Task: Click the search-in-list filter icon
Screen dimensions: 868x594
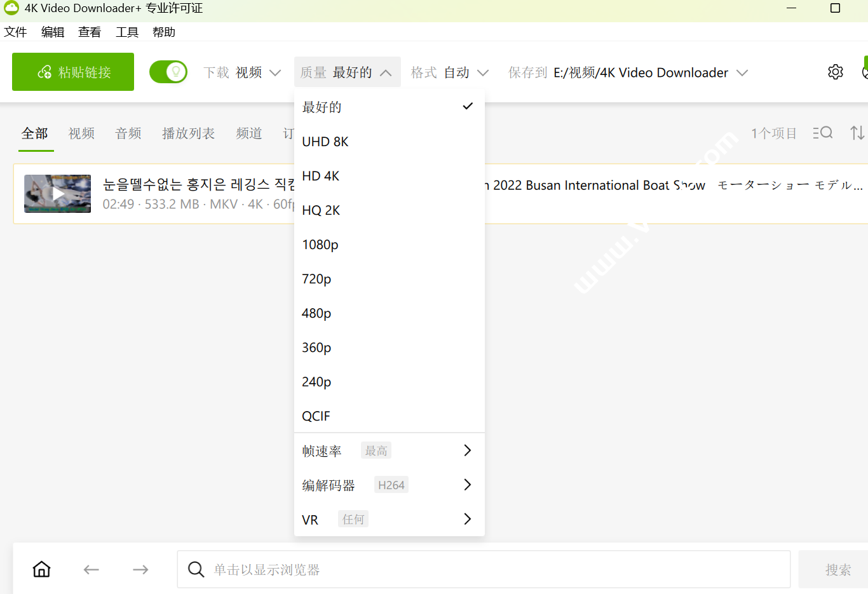Action: [823, 133]
